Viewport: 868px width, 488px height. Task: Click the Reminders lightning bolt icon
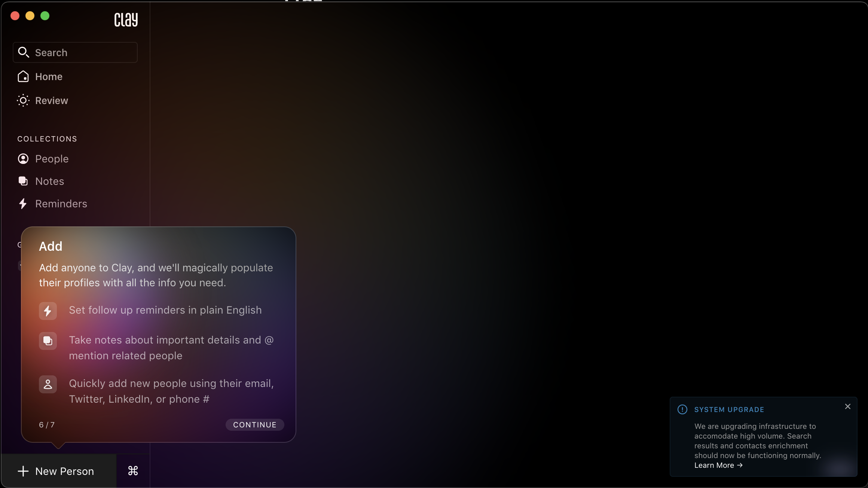point(23,204)
